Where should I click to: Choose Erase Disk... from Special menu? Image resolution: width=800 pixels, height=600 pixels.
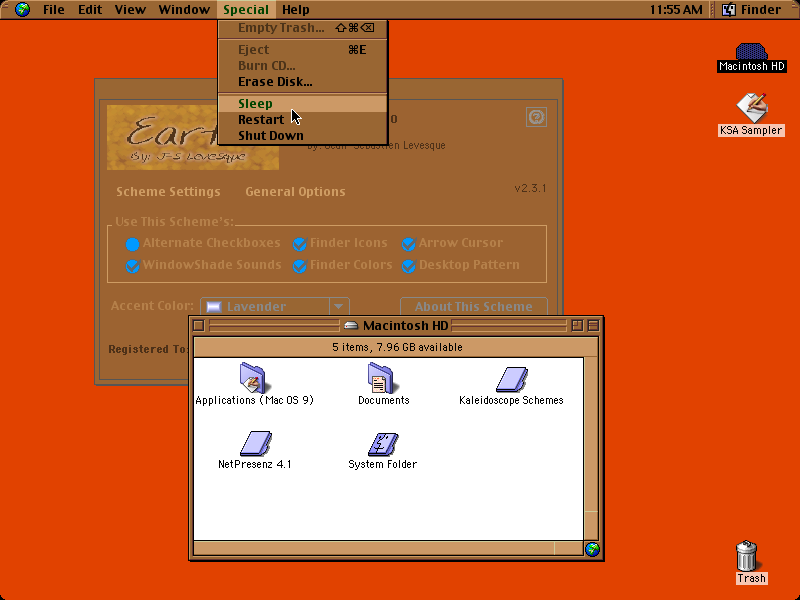tap(303, 82)
